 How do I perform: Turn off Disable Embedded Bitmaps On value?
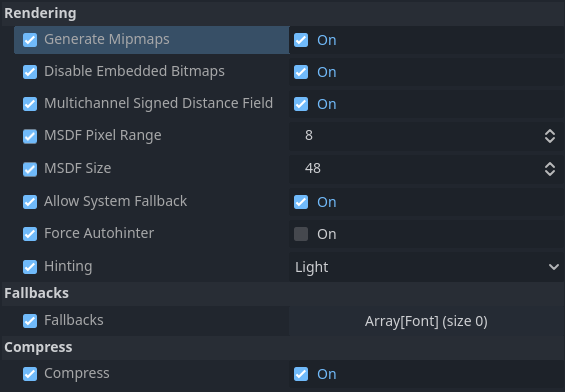click(x=301, y=72)
